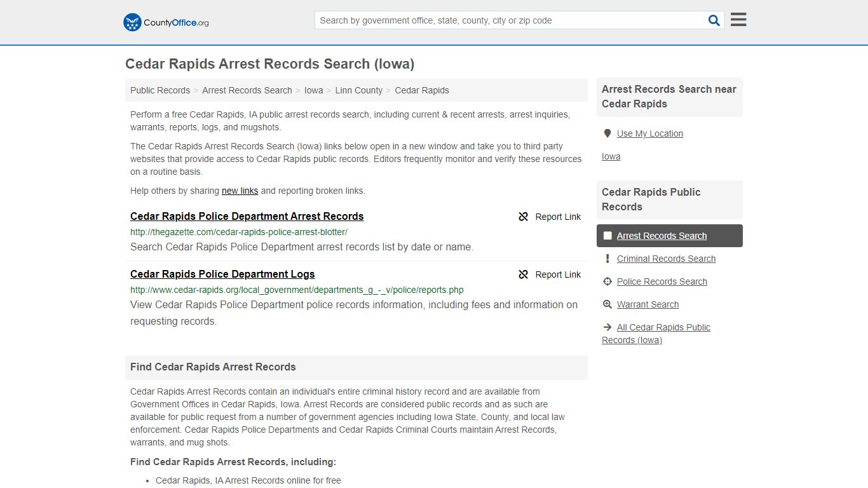Click the Police Records Search crosshair icon
This screenshot has height=488, width=868.
click(x=607, y=281)
